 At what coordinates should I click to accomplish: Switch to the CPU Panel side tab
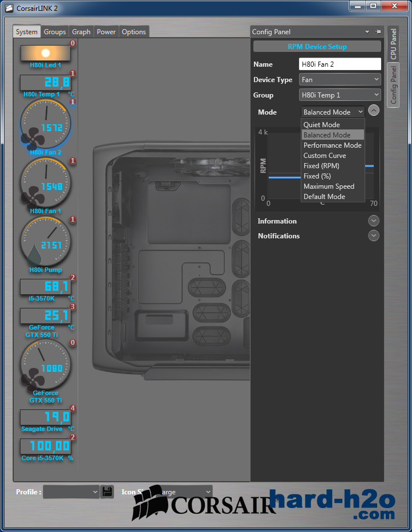pyautogui.click(x=393, y=44)
